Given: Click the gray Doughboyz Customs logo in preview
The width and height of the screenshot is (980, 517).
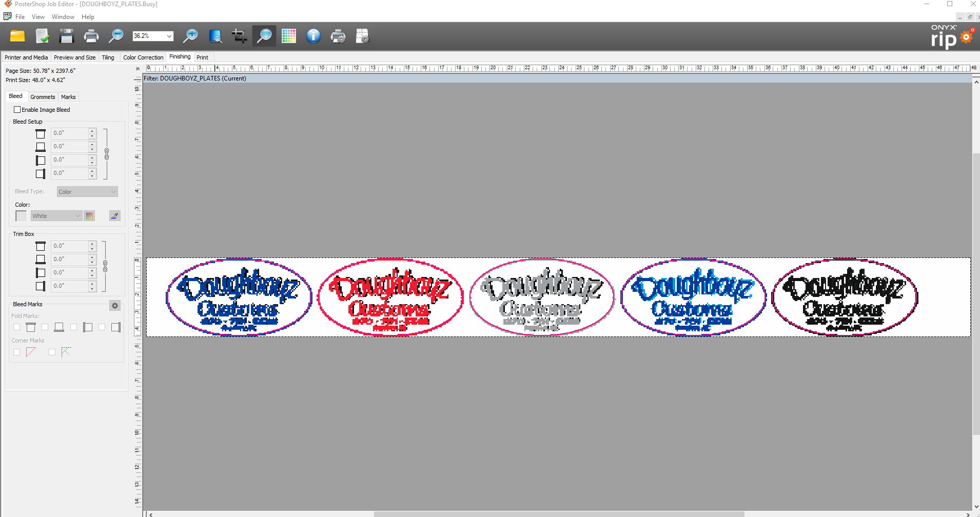Looking at the screenshot, I should click(x=542, y=297).
